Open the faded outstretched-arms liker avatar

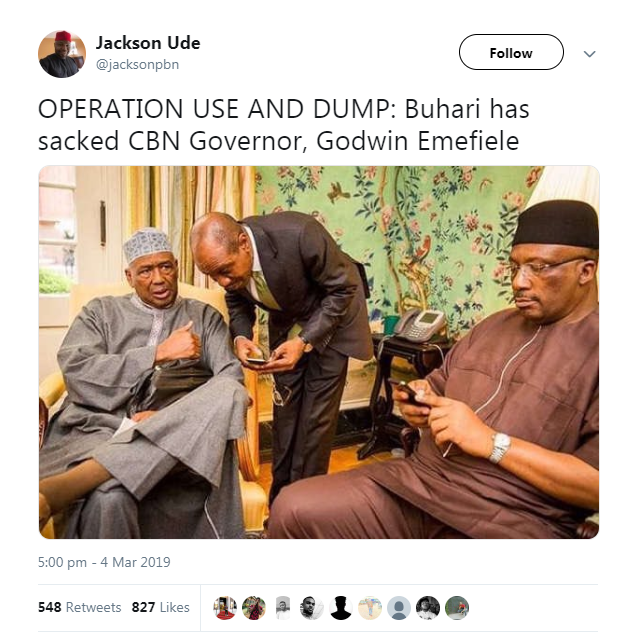pyautogui.click(x=370, y=608)
